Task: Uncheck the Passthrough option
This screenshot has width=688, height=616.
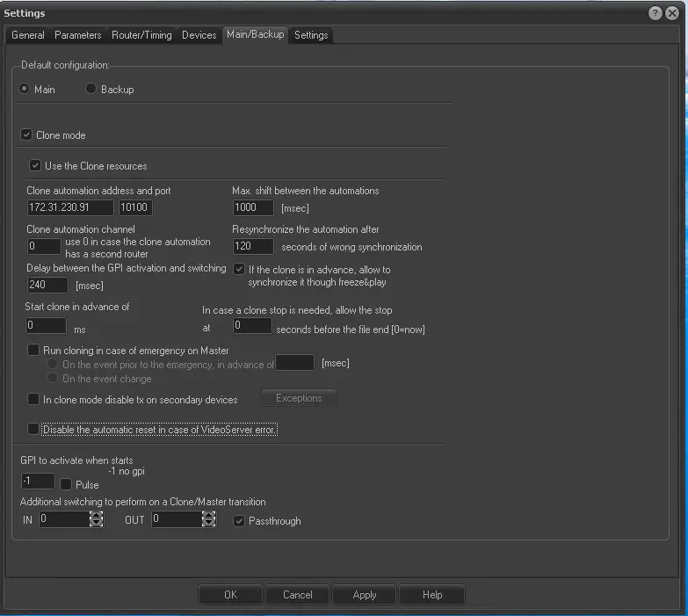Action: click(x=238, y=521)
